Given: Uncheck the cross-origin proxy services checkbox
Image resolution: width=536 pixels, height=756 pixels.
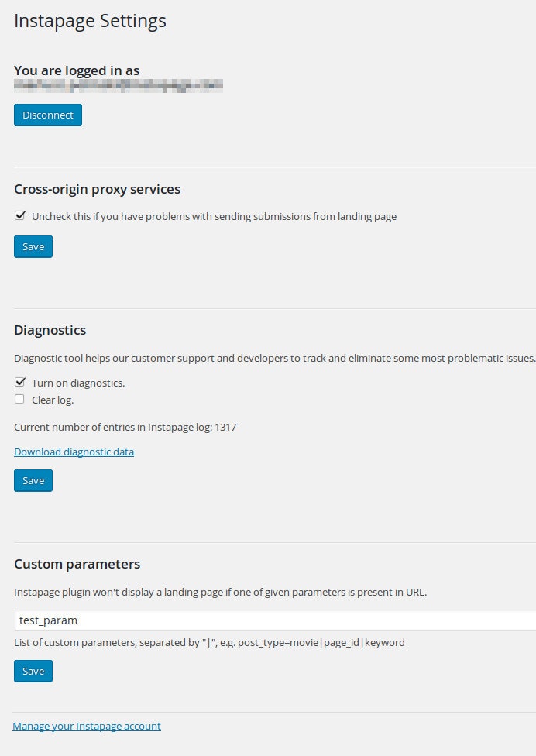Looking at the screenshot, I should (x=19, y=216).
